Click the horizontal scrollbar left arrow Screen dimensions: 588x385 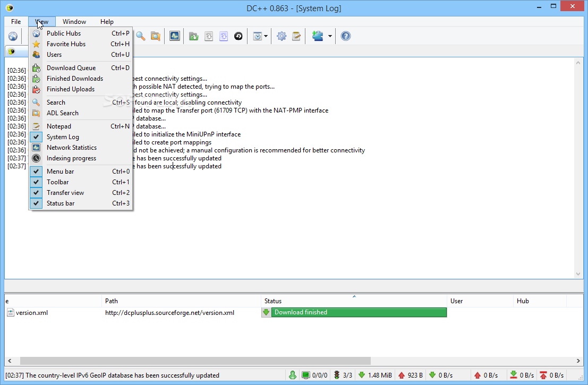10,361
